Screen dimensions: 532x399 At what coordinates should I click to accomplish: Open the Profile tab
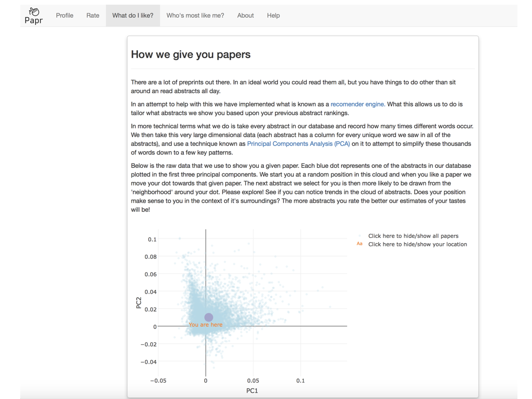64,16
